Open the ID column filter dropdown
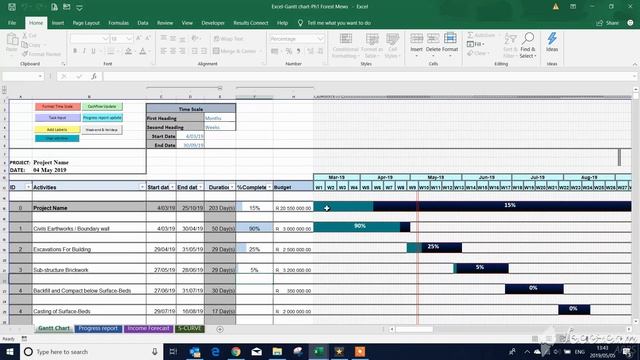Screen dimensions: 640x360 tap(29, 187)
